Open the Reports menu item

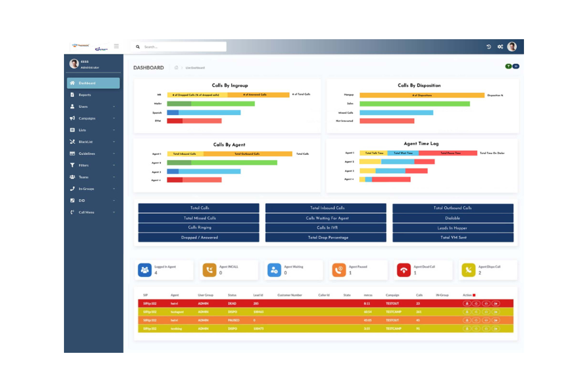coord(85,95)
